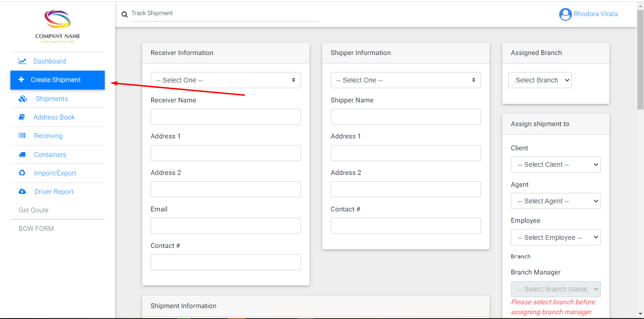Open the Shipper Information Select One dropdown
The width and height of the screenshot is (644, 319).
(406, 80)
